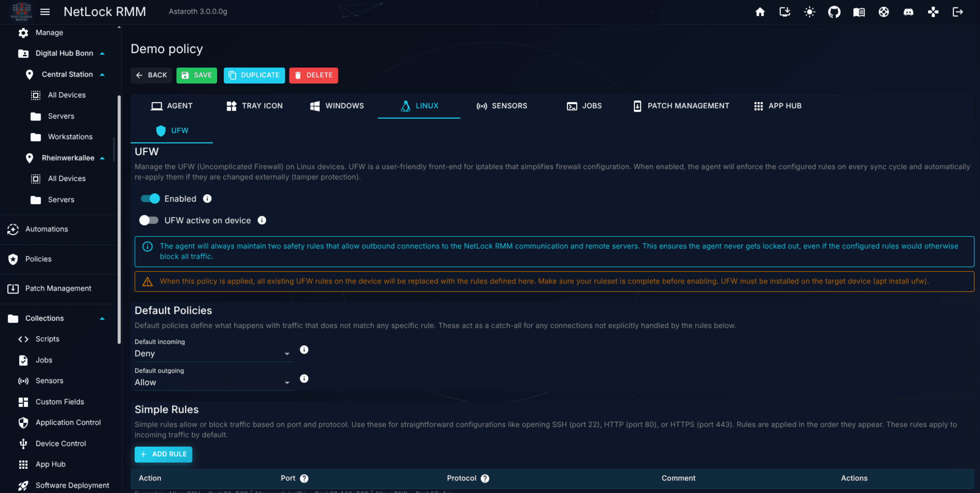Switch to the AGENT tab
980x493 pixels.
(171, 106)
